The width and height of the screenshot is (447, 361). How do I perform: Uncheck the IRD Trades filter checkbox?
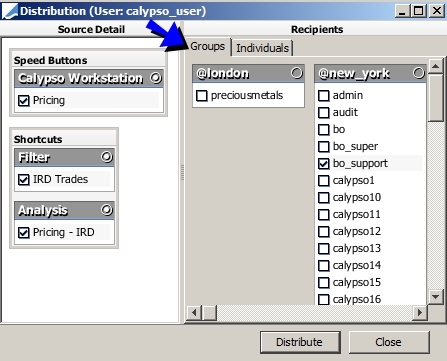(x=24, y=180)
